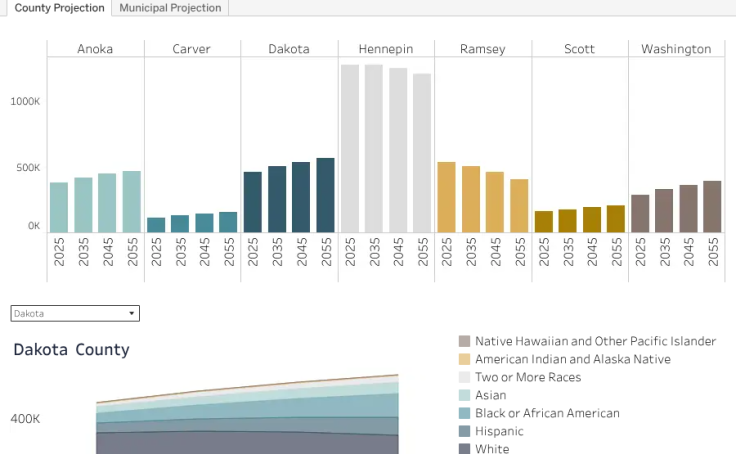This screenshot has width=736, height=454.
Task: Click the 2045 label under Hennepin
Action: [398, 252]
